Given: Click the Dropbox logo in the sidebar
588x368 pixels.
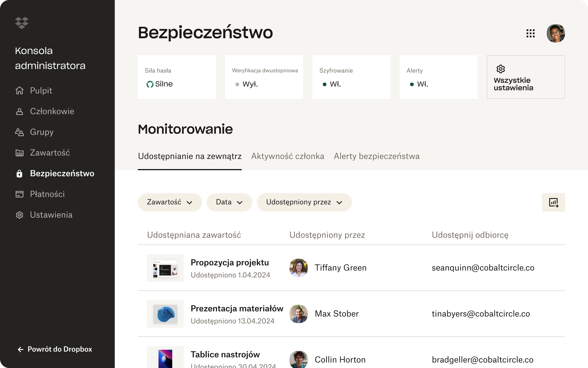Looking at the screenshot, I should [22, 23].
